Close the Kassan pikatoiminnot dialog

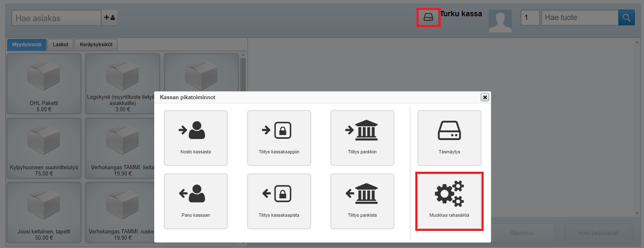click(484, 97)
